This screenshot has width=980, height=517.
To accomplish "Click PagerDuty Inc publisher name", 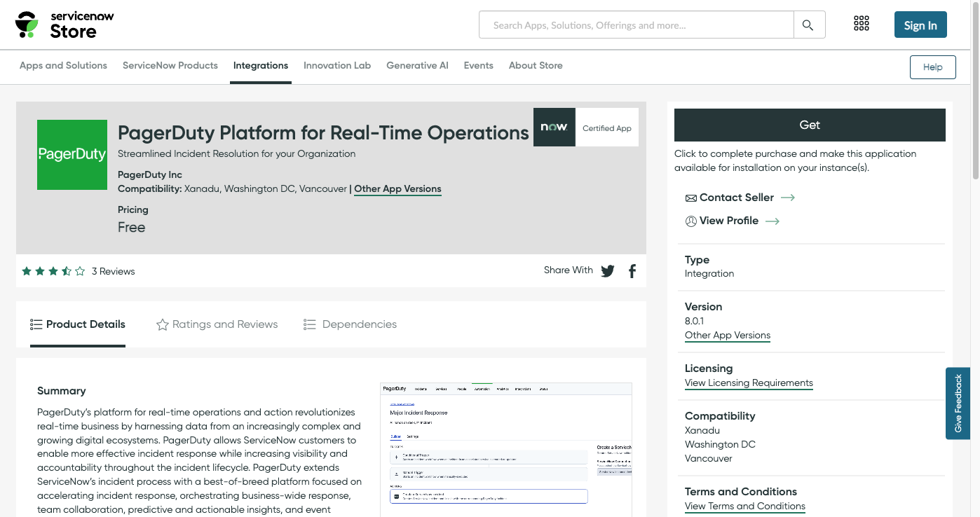I will [x=150, y=175].
